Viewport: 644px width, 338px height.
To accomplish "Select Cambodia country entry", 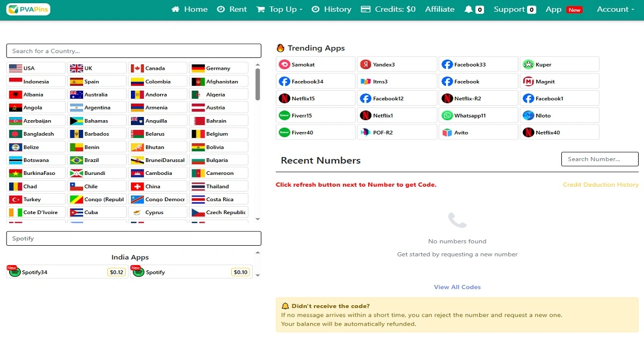I will pos(158,173).
